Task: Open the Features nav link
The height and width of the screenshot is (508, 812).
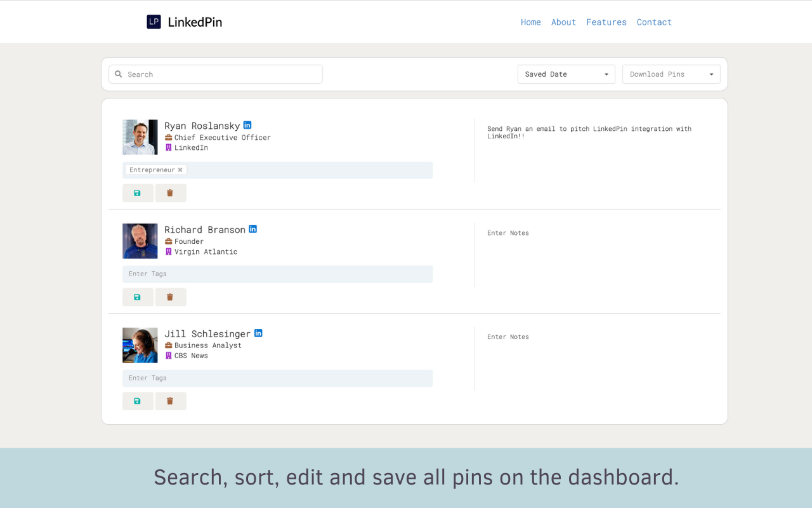Action: point(606,22)
